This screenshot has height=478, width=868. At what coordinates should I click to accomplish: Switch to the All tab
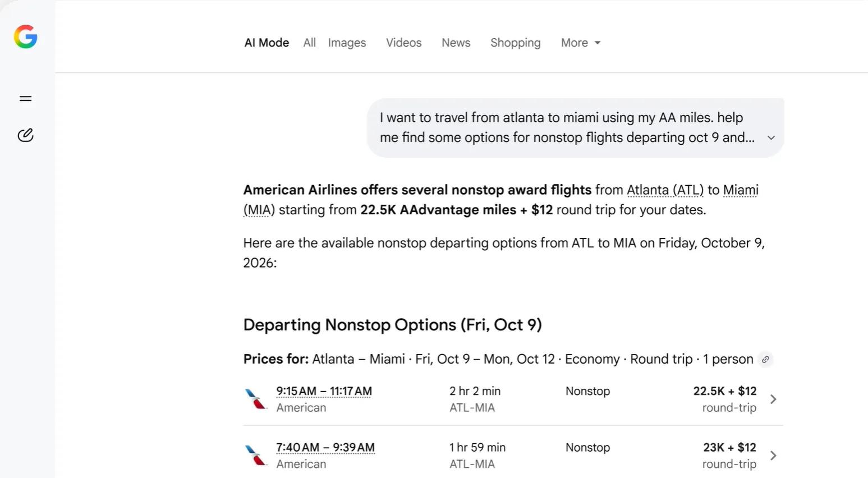click(x=309, y=43)
